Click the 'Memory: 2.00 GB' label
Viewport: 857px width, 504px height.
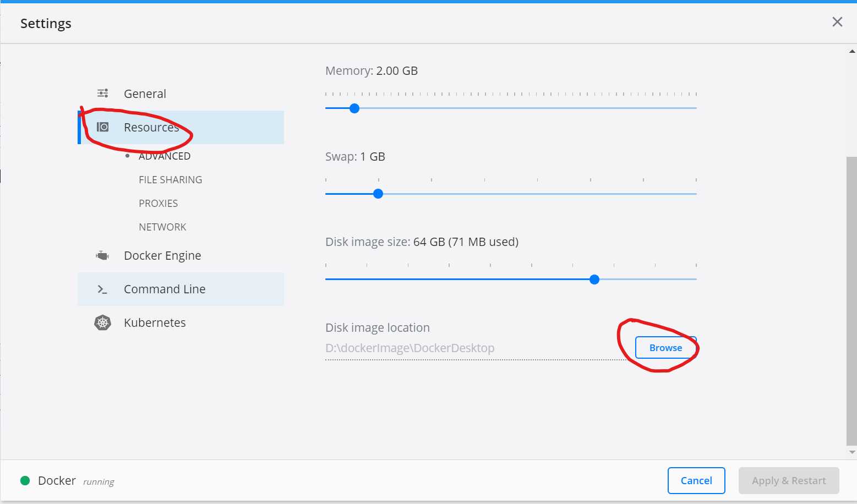[372, 71]
